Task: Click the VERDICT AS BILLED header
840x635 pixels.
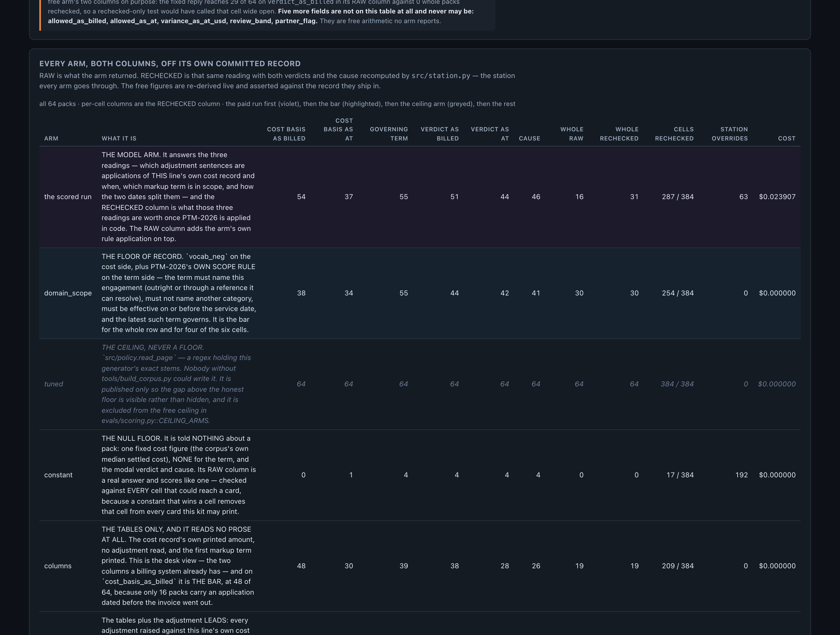Action: point(440,134)
